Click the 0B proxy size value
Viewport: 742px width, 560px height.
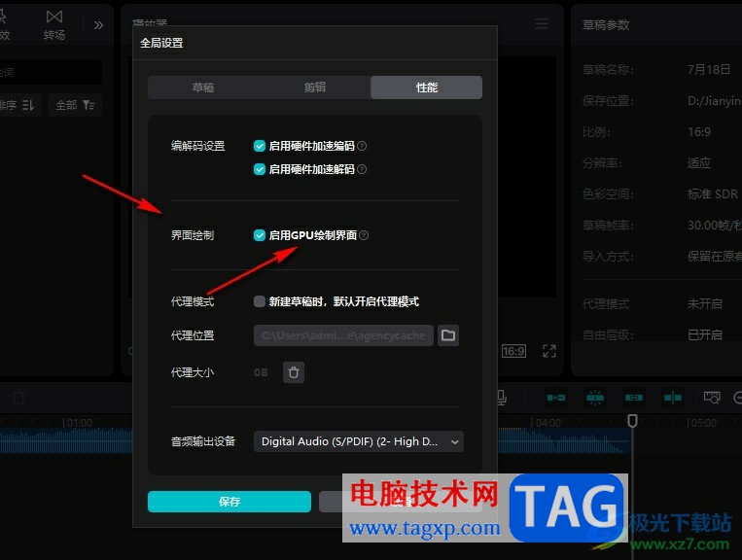(x=261, y=372)
